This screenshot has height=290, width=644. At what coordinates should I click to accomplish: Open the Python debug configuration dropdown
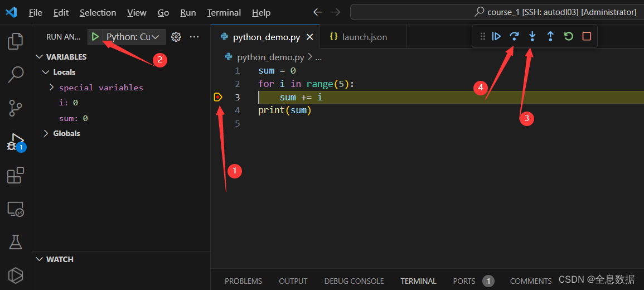tap(133, 37)
